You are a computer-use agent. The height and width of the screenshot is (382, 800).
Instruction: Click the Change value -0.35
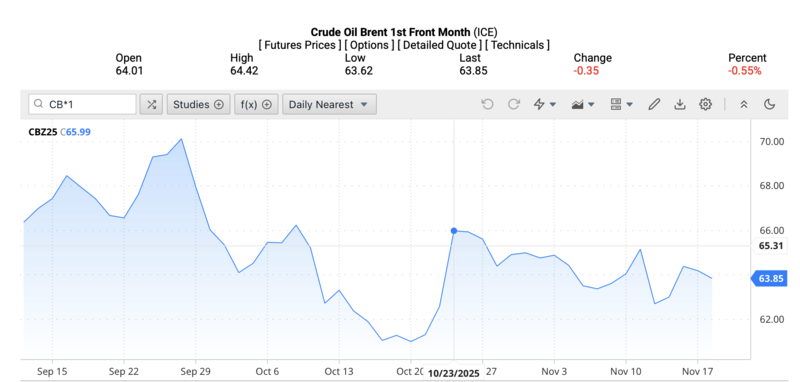click(x=586, y=71)
